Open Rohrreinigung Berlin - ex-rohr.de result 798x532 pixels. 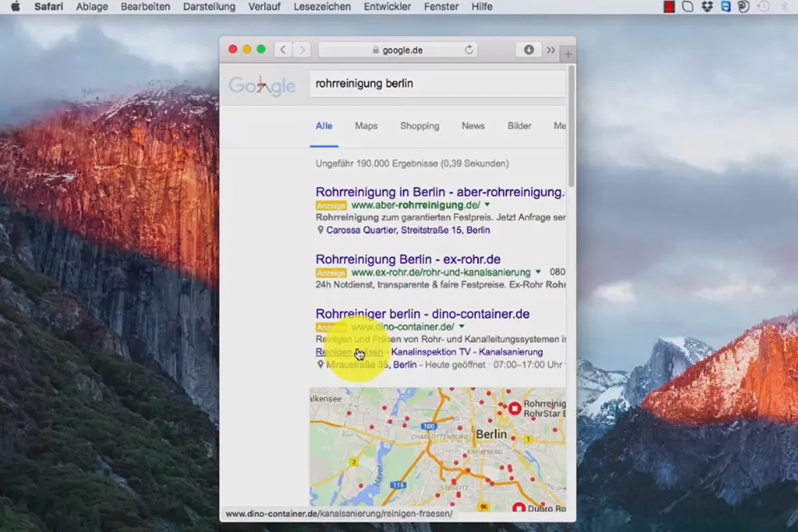(x=408, y=259)
